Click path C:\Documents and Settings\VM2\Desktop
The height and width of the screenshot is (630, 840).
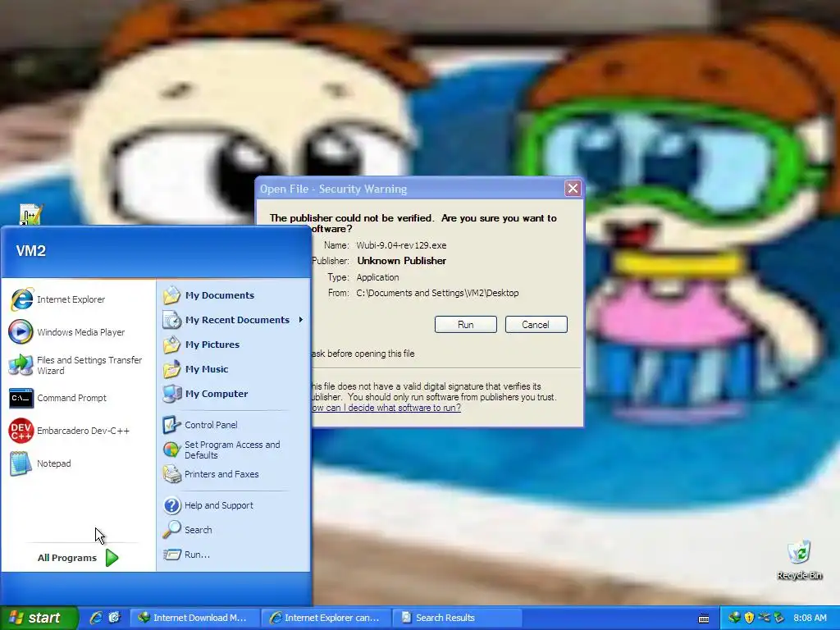(437, 293)
